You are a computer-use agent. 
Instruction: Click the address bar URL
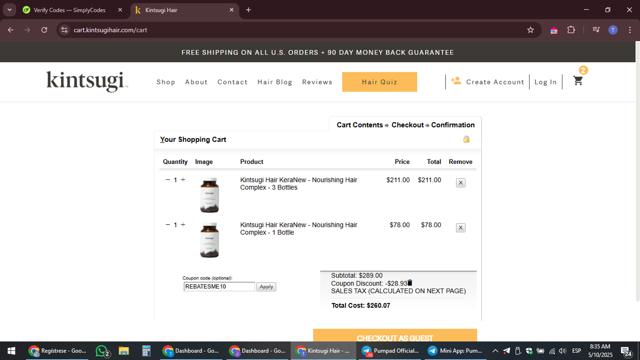click(x=110, y=30)
